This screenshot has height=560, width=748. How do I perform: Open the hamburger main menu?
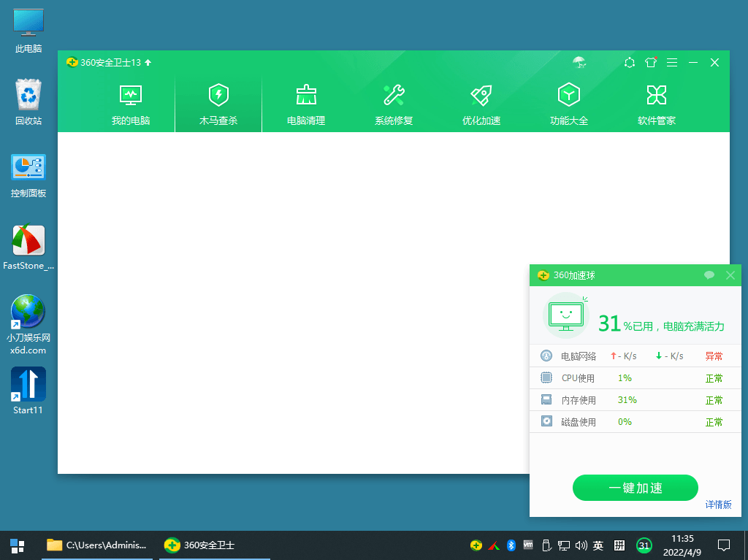[671, 63]
